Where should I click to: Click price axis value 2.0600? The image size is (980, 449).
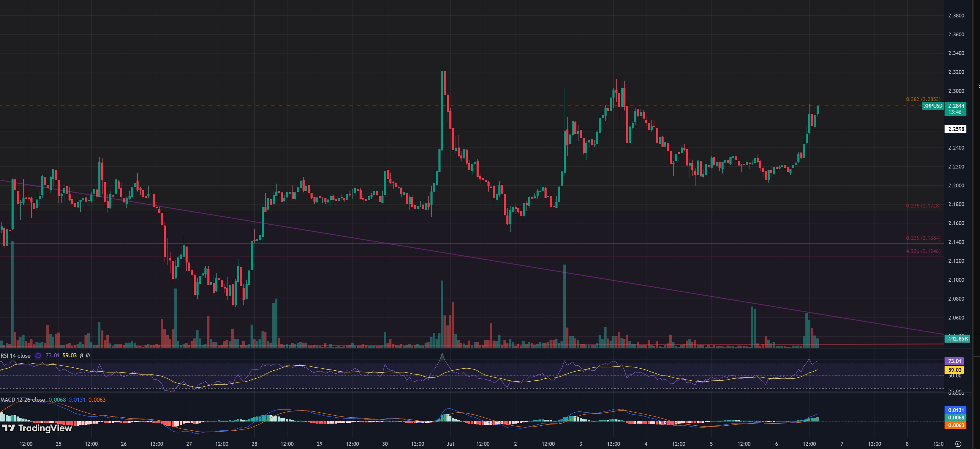click(956, 318)
